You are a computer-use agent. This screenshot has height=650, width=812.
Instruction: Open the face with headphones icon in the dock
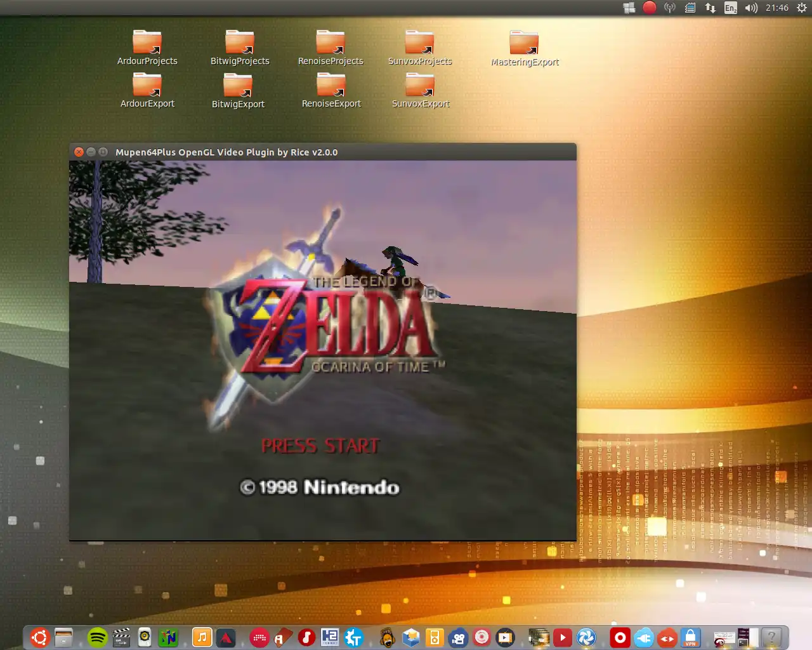click(387, 637)
